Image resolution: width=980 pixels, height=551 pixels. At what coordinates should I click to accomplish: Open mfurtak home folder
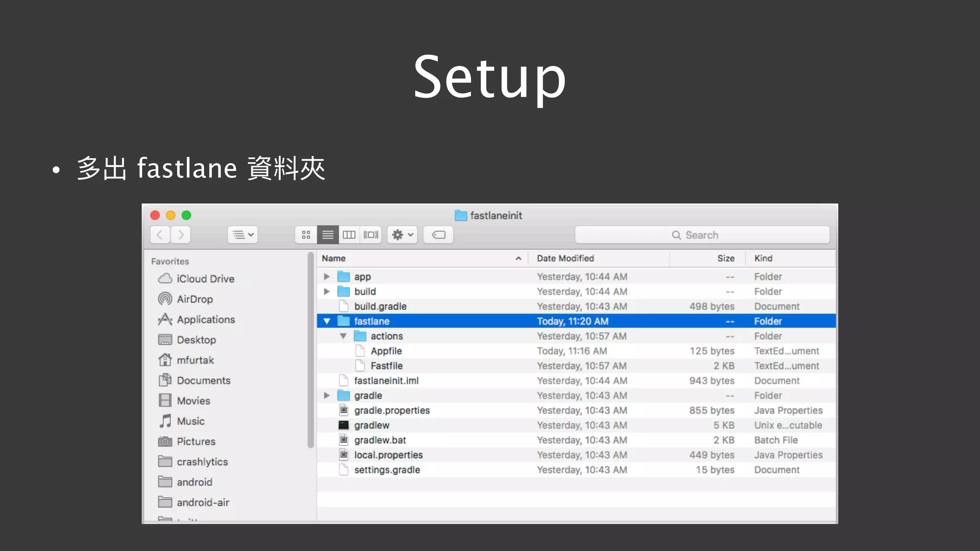[186, 360]
